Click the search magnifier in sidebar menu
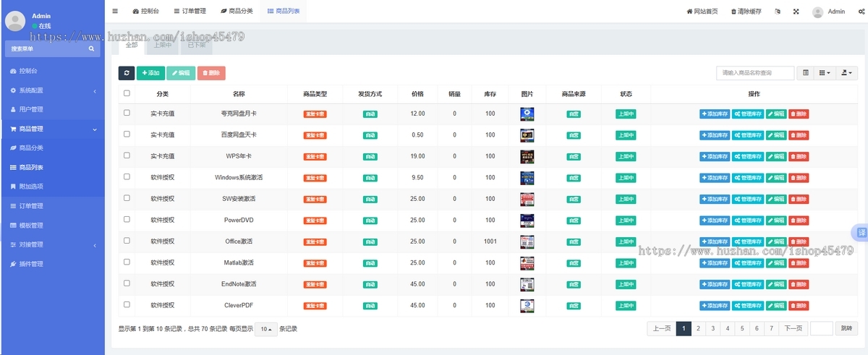This screenshot has height=355, width=868. point(91,49)
